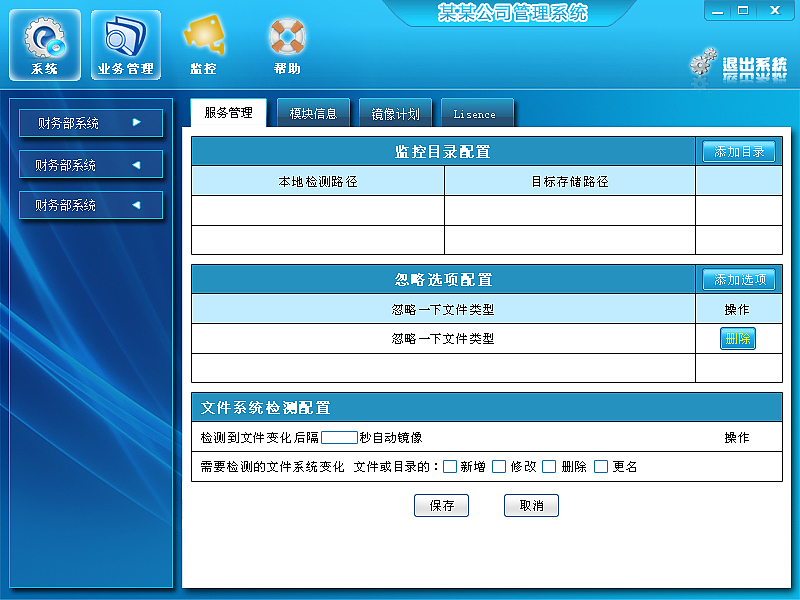Open the 系统 (System) module
This screenshot has height=600, width=800.
pos(44,44)
